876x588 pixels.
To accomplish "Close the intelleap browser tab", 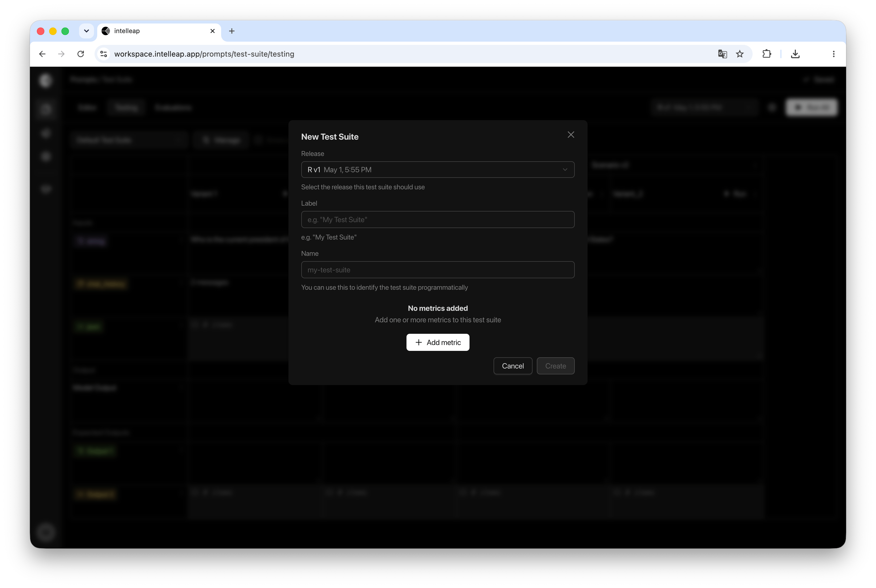I will 213,31.
